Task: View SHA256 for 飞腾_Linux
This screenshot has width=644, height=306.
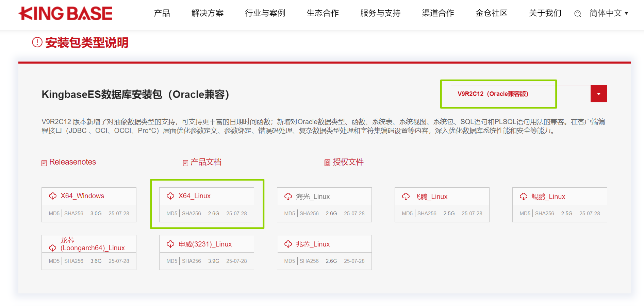Action: coord(427,214)
